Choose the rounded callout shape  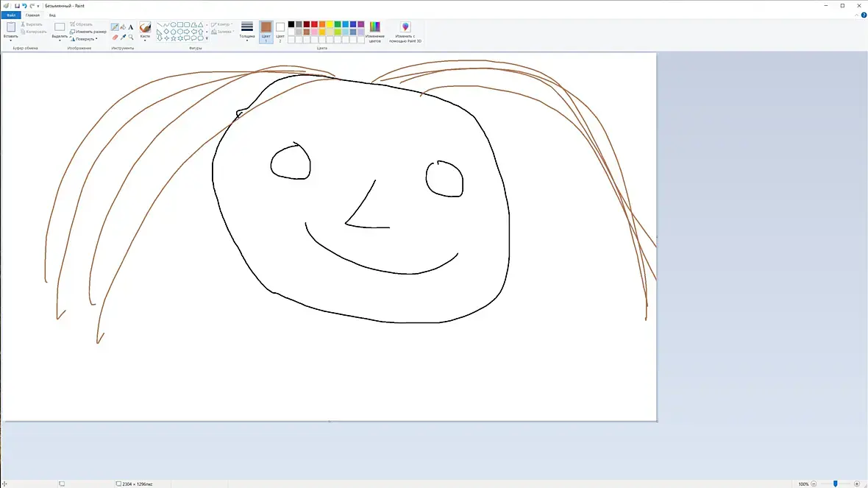point(187,38)
